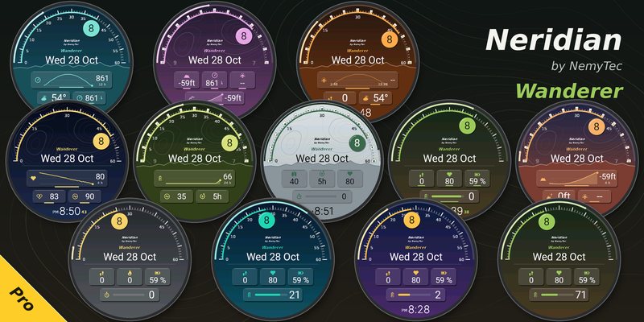
Task: Tap the green battery bar reading 0 on the olive face
Action: tap(450, 196)
